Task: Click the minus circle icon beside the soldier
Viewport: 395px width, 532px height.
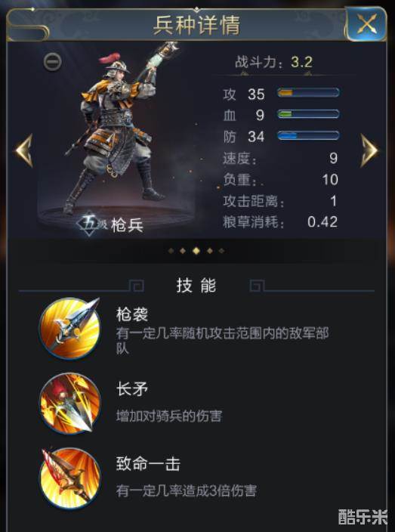Action: [x=53, y=62]
